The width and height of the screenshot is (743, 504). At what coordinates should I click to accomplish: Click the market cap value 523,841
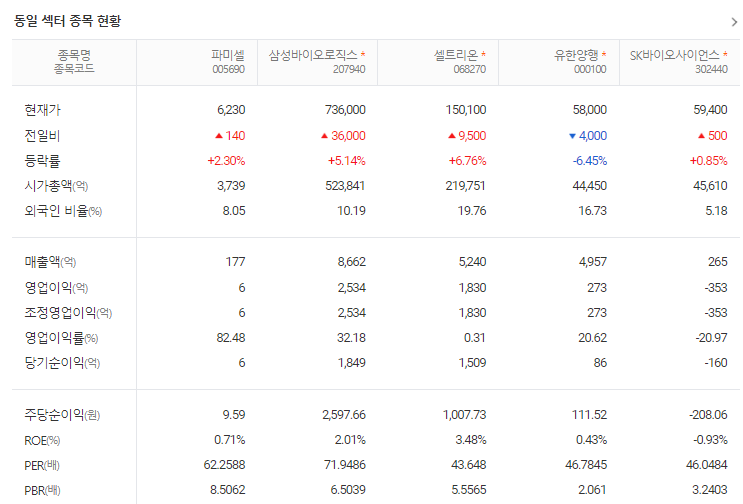click(345, 186)
